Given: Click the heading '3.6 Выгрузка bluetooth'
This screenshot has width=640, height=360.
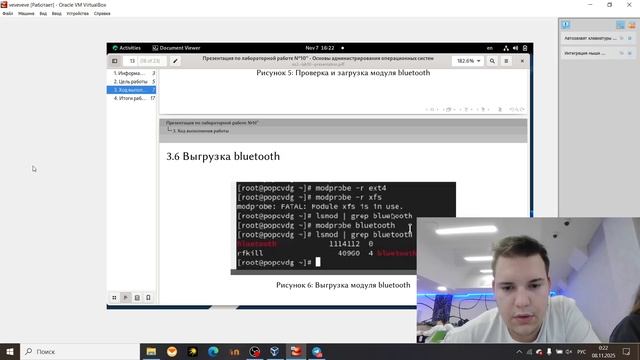Looking at the screenshot, I should tap(223, 156).
